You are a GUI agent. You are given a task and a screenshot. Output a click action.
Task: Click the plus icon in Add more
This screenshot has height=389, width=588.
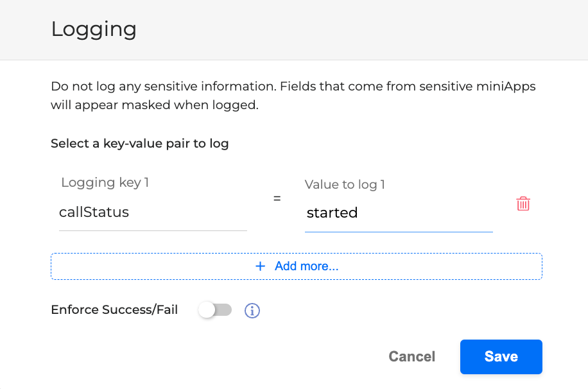[x=260, y=266]
